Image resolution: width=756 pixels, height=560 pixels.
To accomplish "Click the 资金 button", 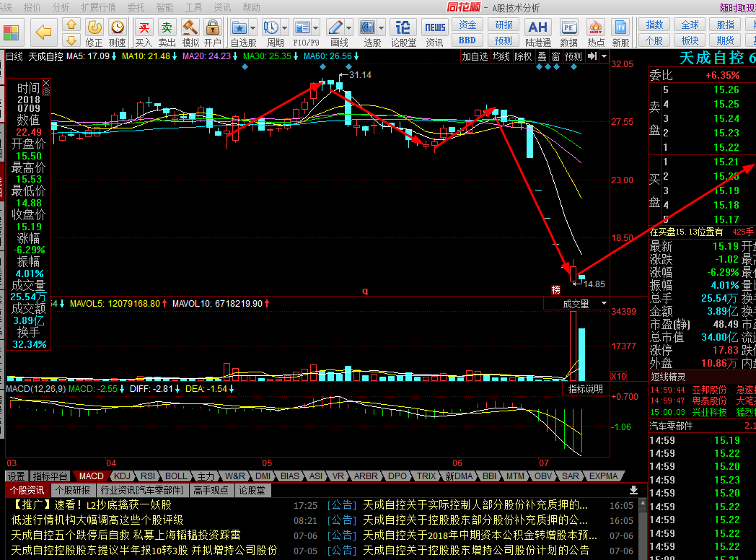I will point(467,25).
